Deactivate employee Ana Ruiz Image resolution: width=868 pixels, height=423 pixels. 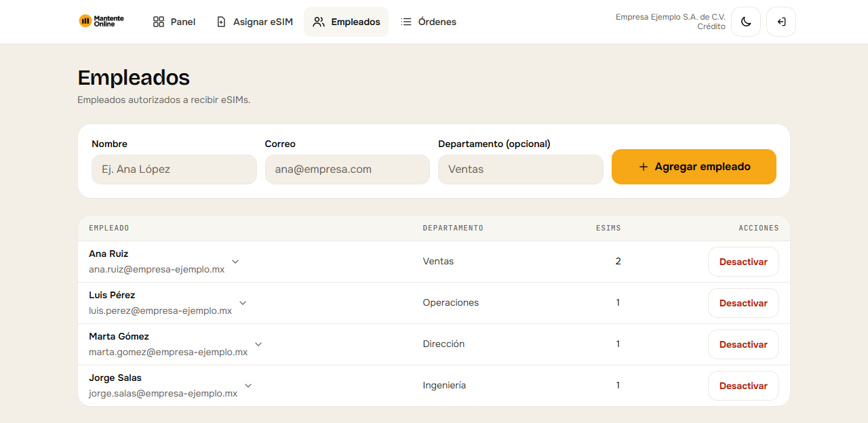click(743, 262)
